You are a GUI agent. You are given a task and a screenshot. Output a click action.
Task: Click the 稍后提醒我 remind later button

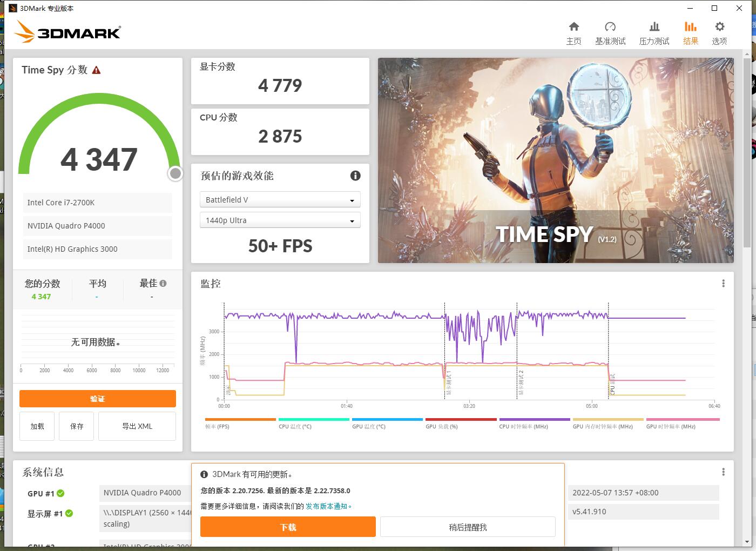(x=468, y=527)
